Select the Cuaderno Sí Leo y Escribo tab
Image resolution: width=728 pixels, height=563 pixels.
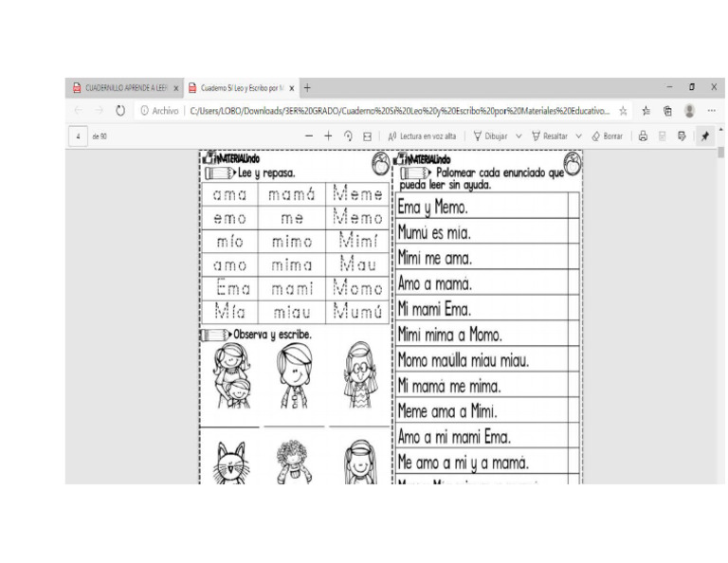[242, 88]
